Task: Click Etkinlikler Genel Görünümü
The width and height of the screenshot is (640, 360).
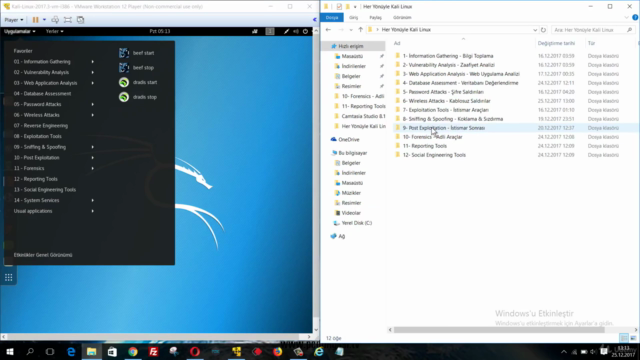Action: (43, 255)
